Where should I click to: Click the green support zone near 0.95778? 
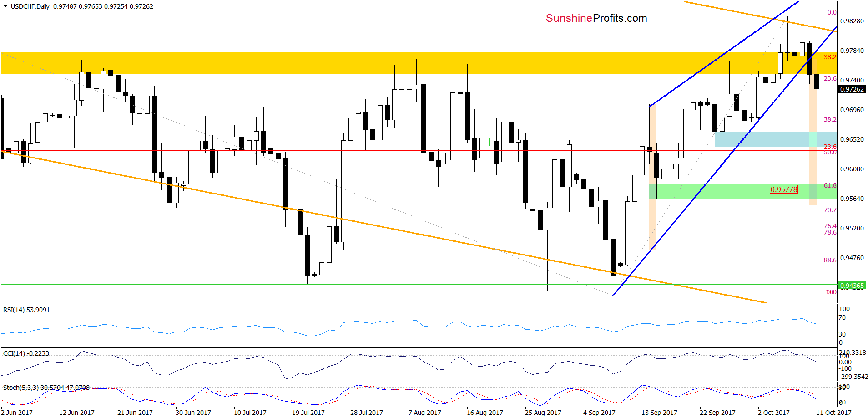coord(743,191)
